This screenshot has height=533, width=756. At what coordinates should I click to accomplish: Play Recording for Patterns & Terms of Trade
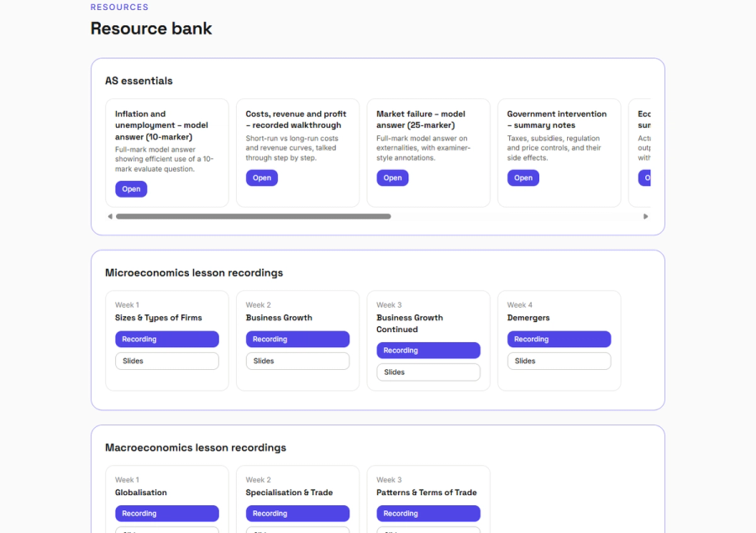click(x=428, y=513)
